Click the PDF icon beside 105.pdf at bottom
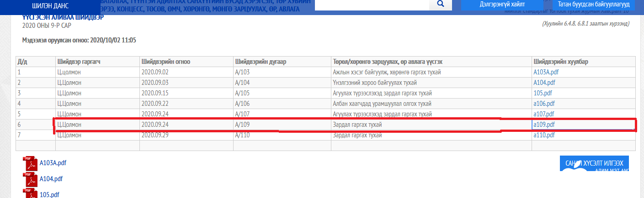This screenshot has width=644, height=198. pos(31,193)
